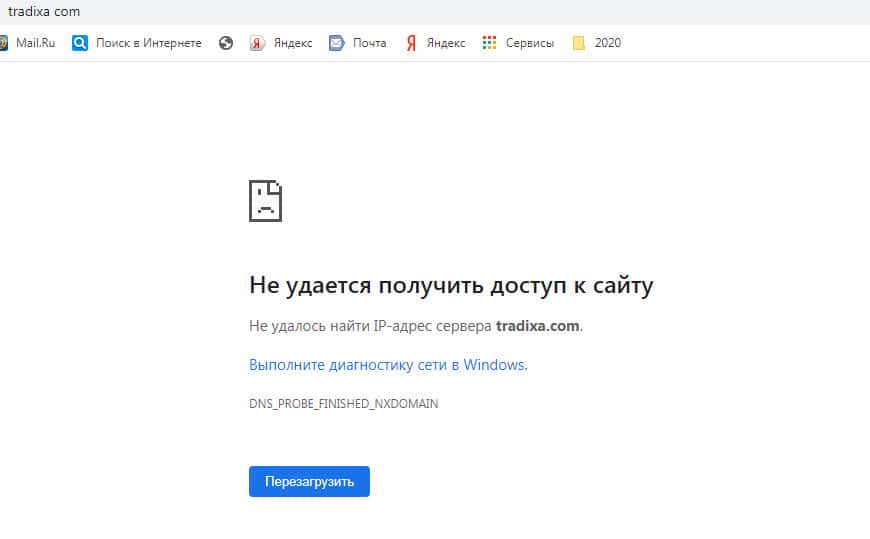The image size is (870, 539).
Task: Open the 2020 bookmarks folder
Action: (596, 43)
